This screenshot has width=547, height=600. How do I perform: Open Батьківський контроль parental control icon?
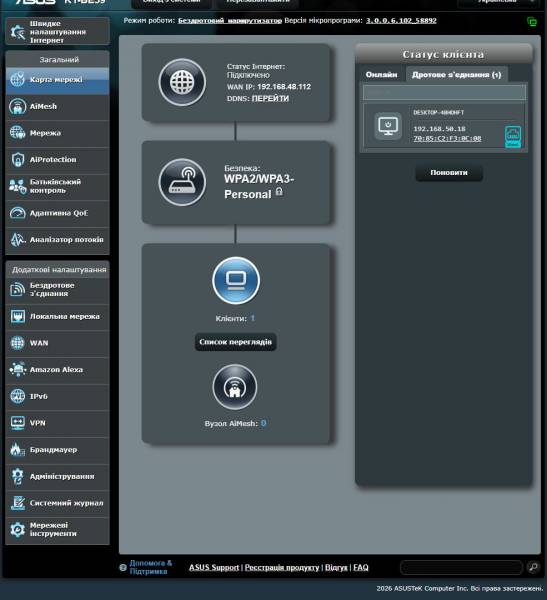click(18, 186)
